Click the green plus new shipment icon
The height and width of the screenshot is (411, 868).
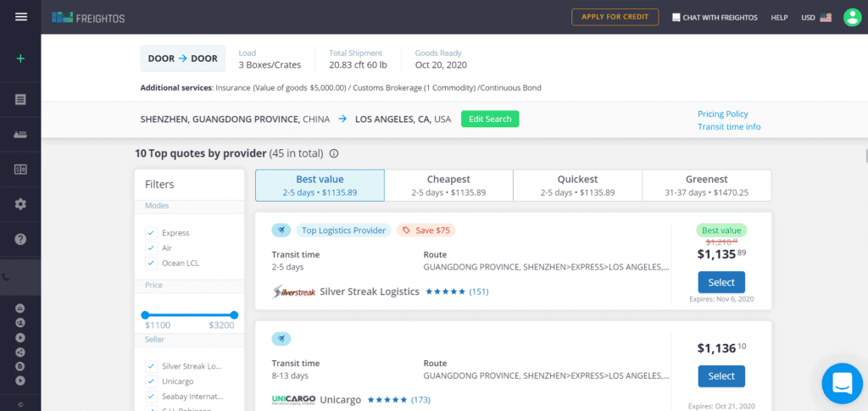(x=20, y=58)
